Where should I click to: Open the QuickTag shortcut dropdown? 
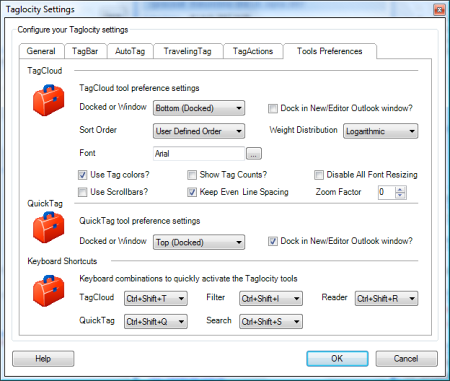(156, 321)
